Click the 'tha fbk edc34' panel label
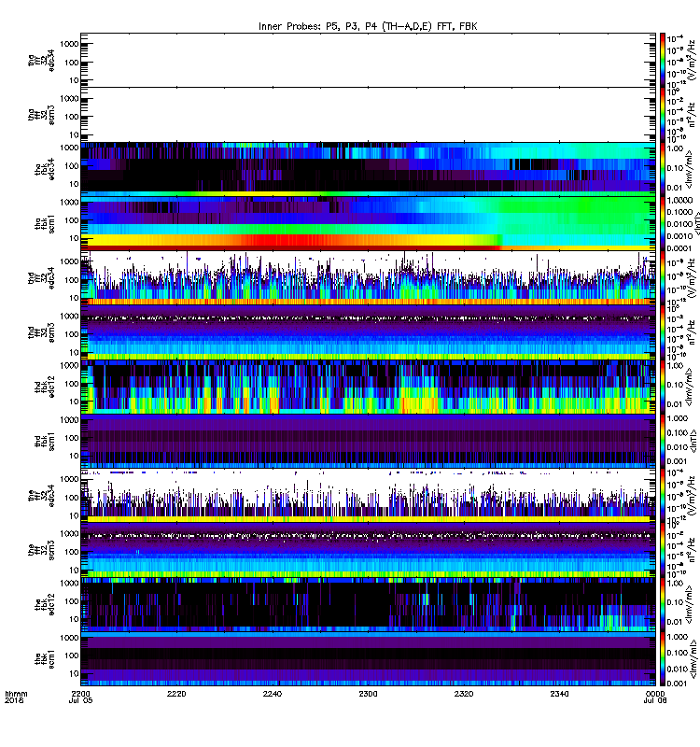The width and height of the screenshot is (700, 747). tap(45, 169)
